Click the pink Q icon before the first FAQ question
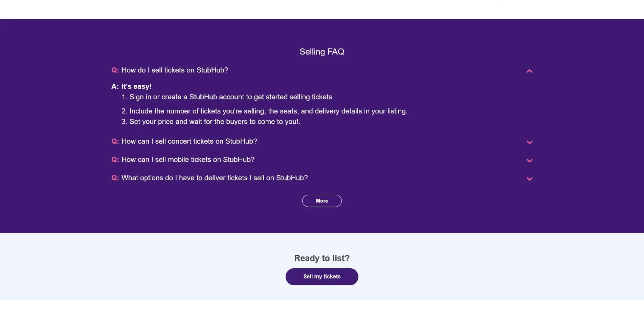The image size is (644, 314). pos(115,70)
